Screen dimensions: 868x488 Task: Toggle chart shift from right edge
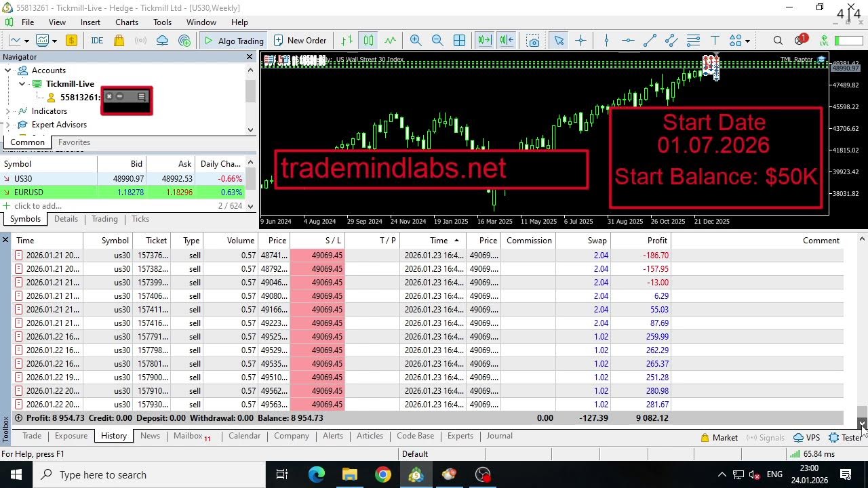point(507,41)
